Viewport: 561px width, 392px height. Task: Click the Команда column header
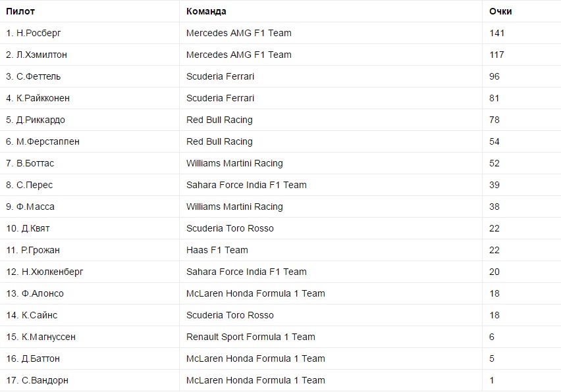pyautogui.click(x=206, y=11)
